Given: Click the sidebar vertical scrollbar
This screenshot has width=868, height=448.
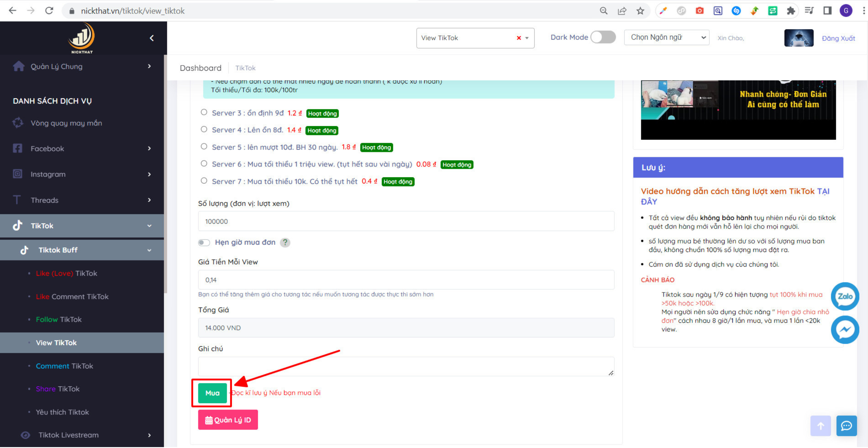Looking at the screenshot, I should [165, 174].
